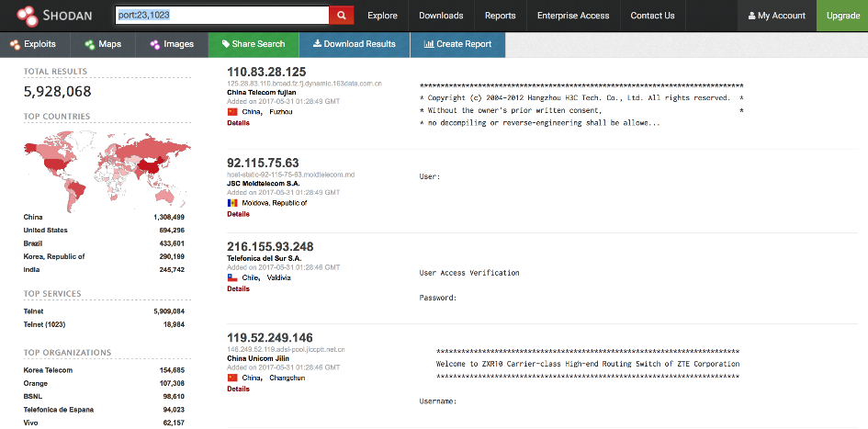Click the Create Report button
868x429 pixels.
point(457,44)
